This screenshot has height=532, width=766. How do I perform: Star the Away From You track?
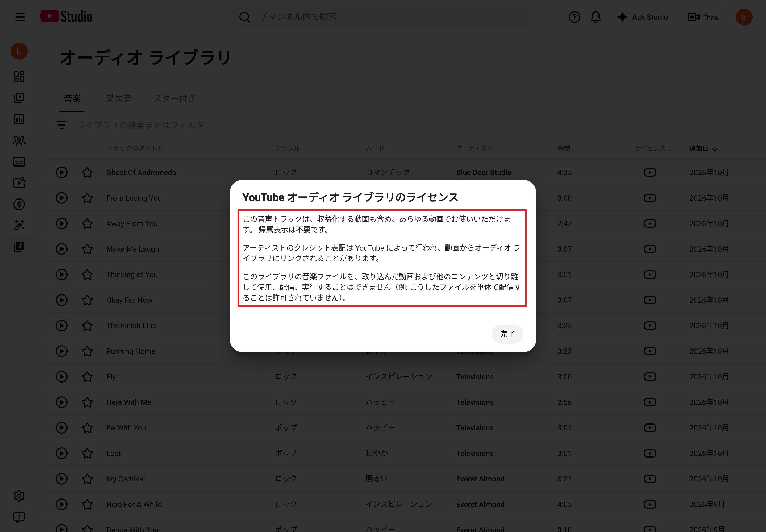click(87, 223)
